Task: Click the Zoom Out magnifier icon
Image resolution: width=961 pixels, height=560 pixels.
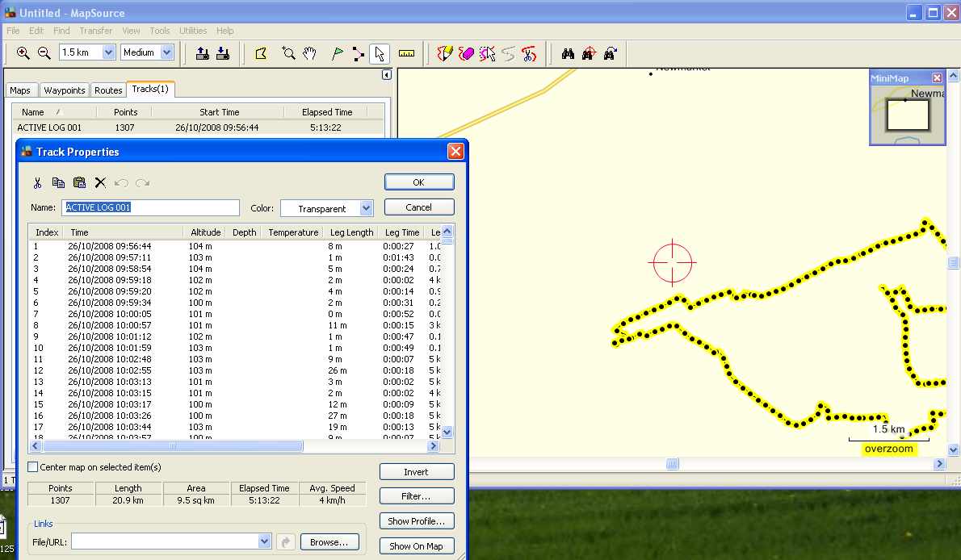Action: 44,53
